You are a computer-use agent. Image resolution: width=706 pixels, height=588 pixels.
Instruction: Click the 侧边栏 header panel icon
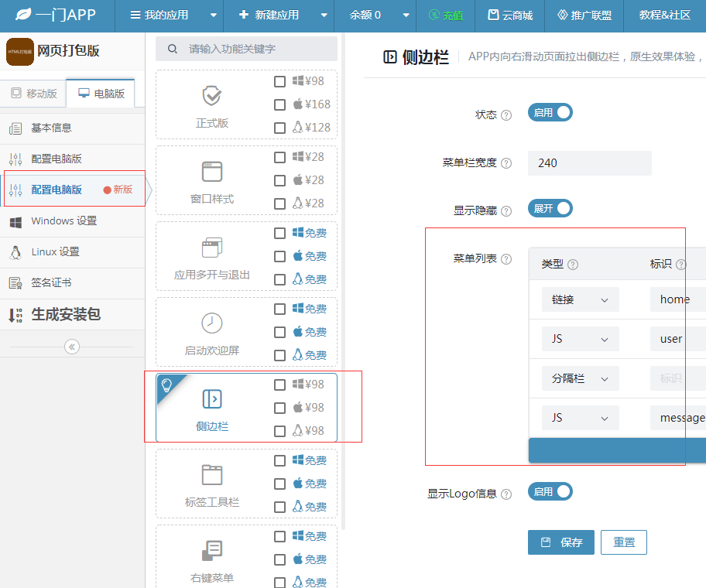[x=390, y=57]
